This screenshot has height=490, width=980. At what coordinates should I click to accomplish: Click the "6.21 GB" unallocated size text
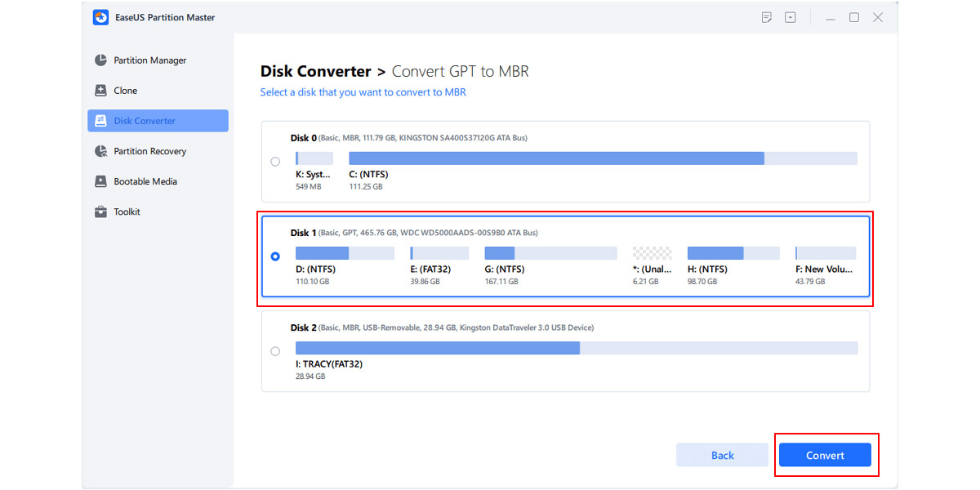click(645, 282)
